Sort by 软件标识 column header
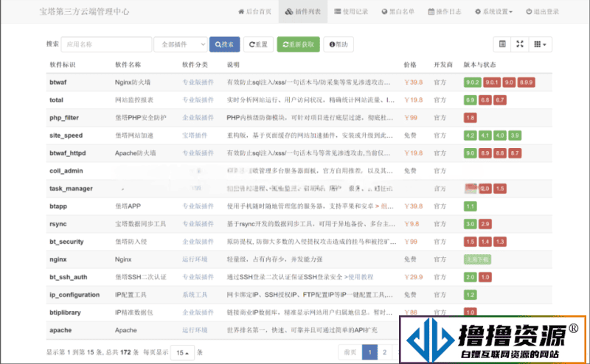590x364 pixels. coord(63,65)
